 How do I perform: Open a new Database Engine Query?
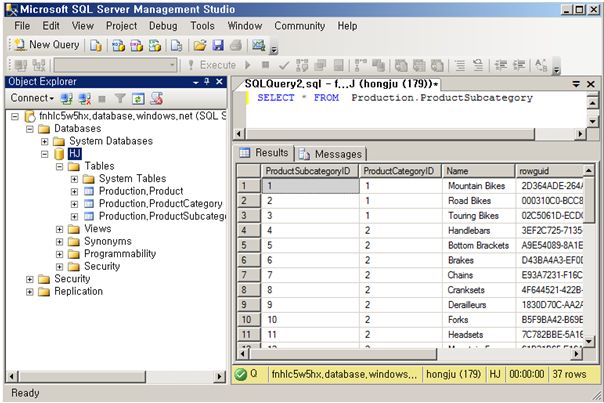pos(96,45)
